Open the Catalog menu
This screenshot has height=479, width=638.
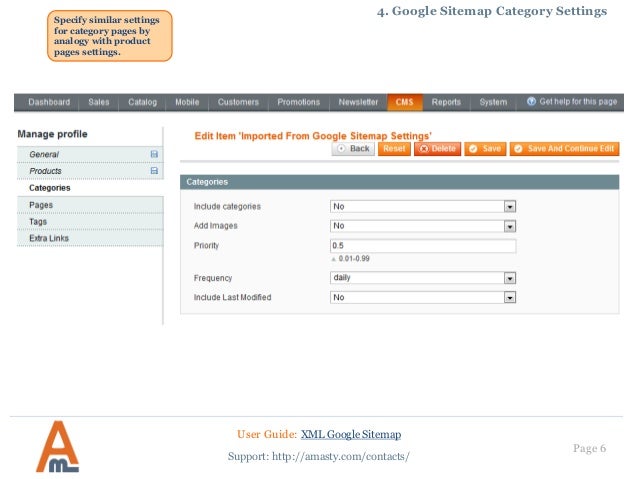[142, 102]
